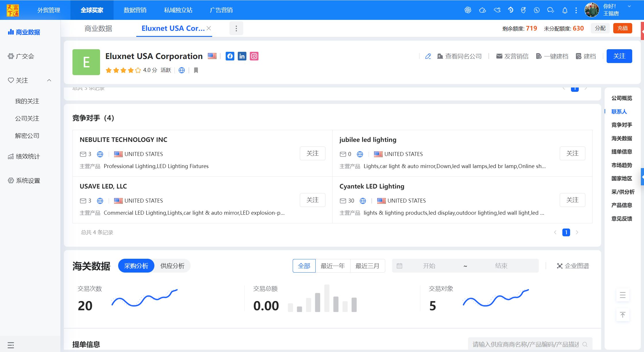Jump to 市场趋势 section anchor
Screen dimensions: 644x352
(622, 165)
